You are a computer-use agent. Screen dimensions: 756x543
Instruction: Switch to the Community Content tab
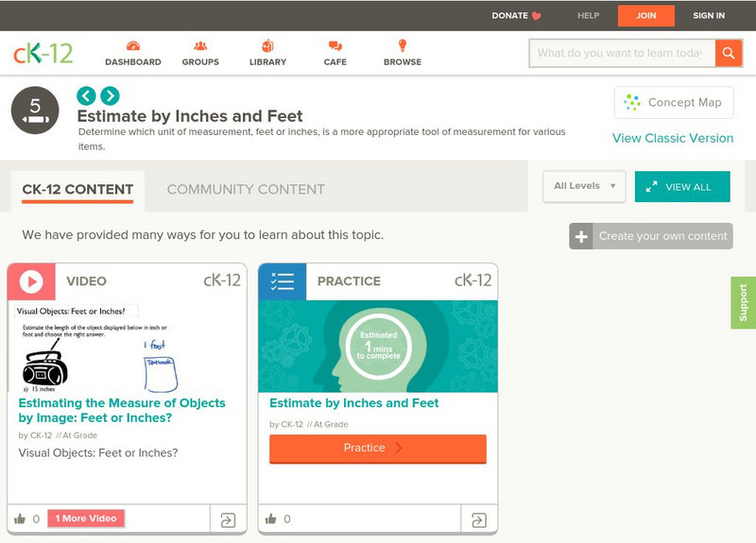tap(246, 189)
